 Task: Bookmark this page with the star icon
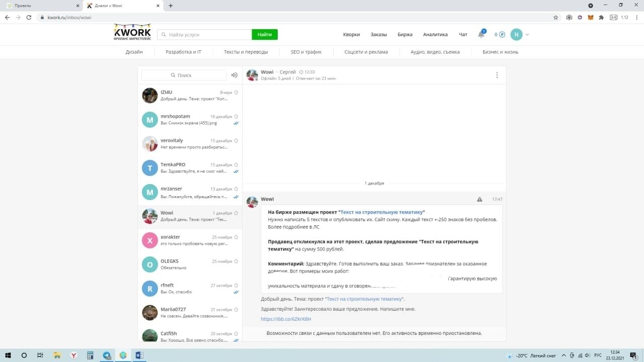coord(556,17)
